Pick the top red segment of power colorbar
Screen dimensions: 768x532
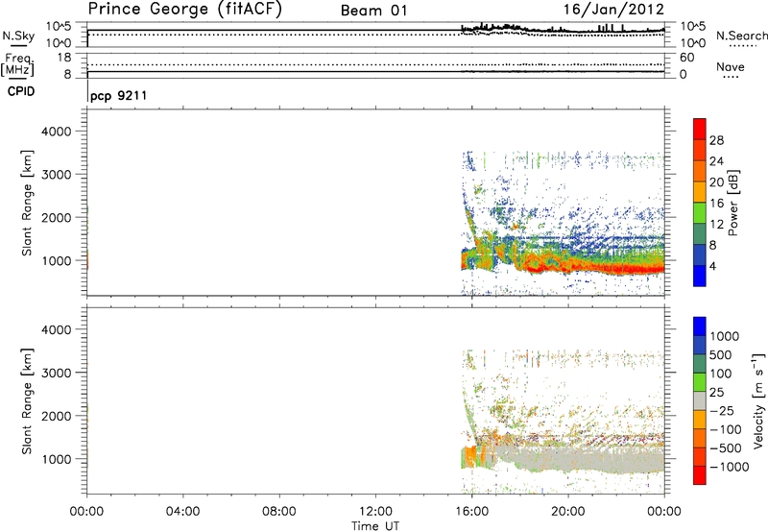[700, 130]
